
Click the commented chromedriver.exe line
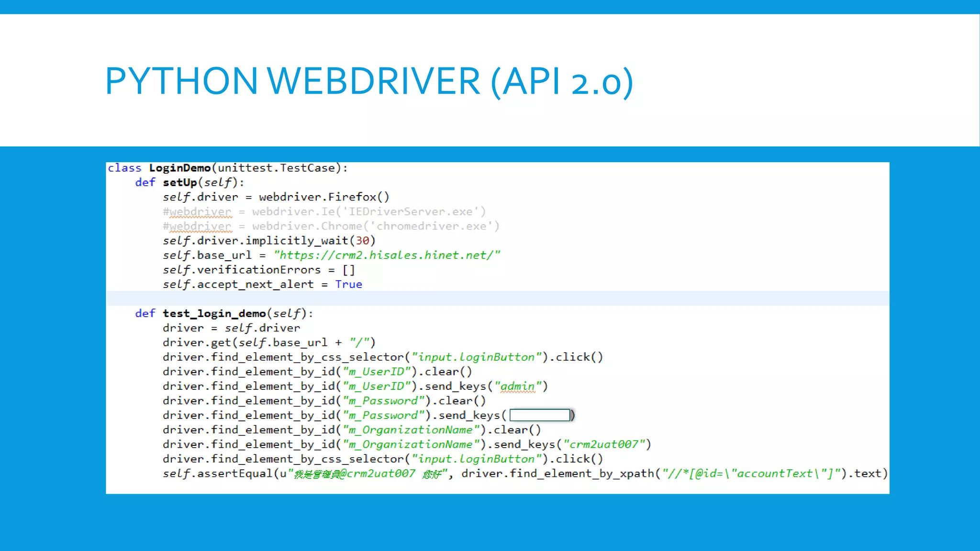coord(331,226)
